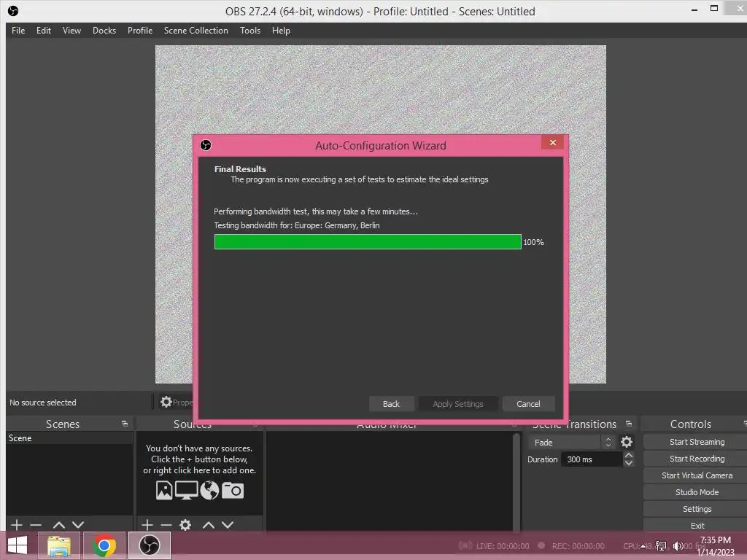Open source properties gear in Sources toolbar
Screen dimensions: 747x560
185,525
